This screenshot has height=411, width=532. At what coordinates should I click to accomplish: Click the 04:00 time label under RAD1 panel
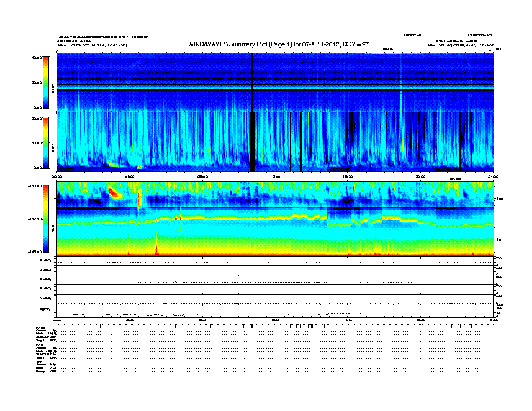point(130,177)
